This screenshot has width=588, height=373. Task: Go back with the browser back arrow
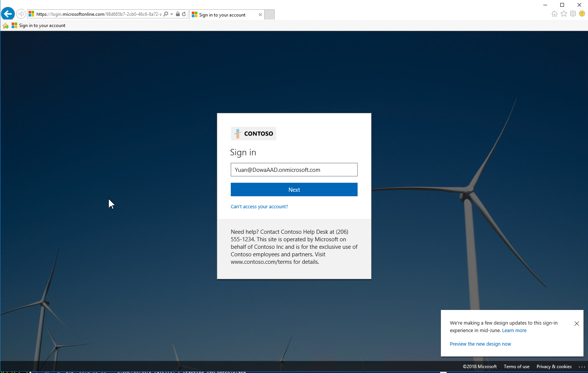point(8,14)
